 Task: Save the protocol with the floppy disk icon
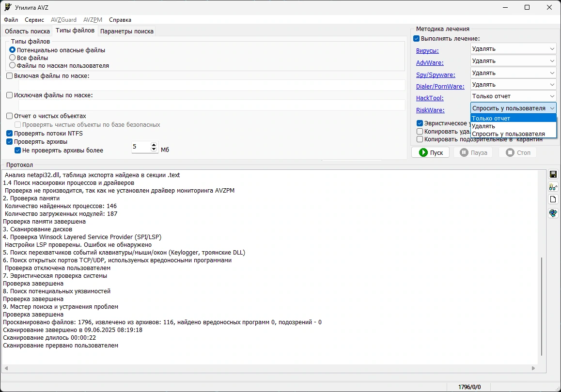click(553, 174)
